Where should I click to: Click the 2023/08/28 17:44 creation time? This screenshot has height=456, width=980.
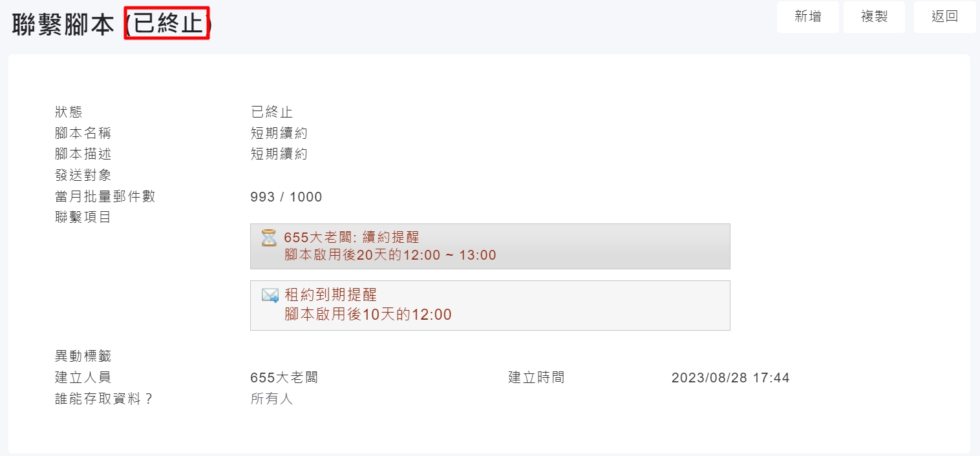(730, 378)
